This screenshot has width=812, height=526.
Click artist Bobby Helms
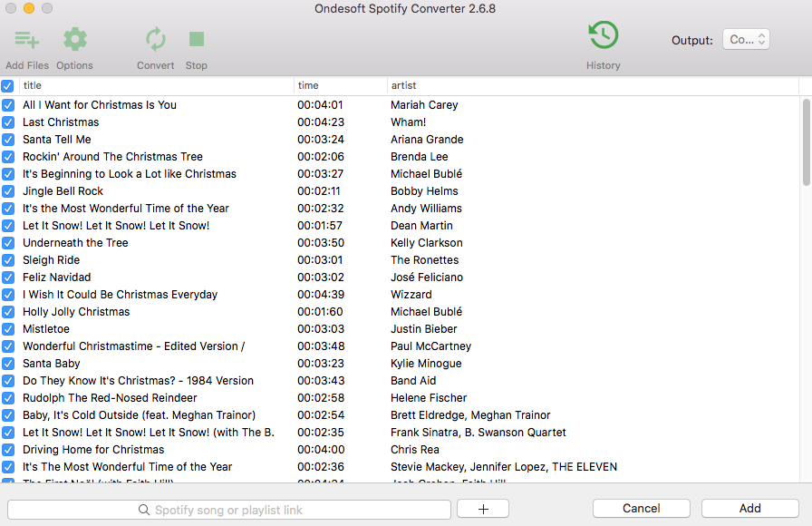tap(424, 191)
